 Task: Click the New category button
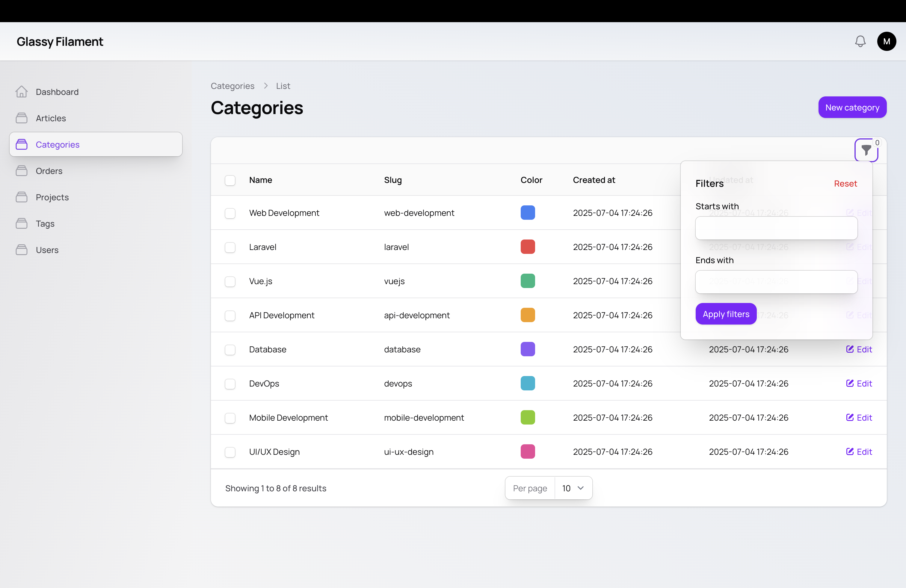(x=852, y=107)
